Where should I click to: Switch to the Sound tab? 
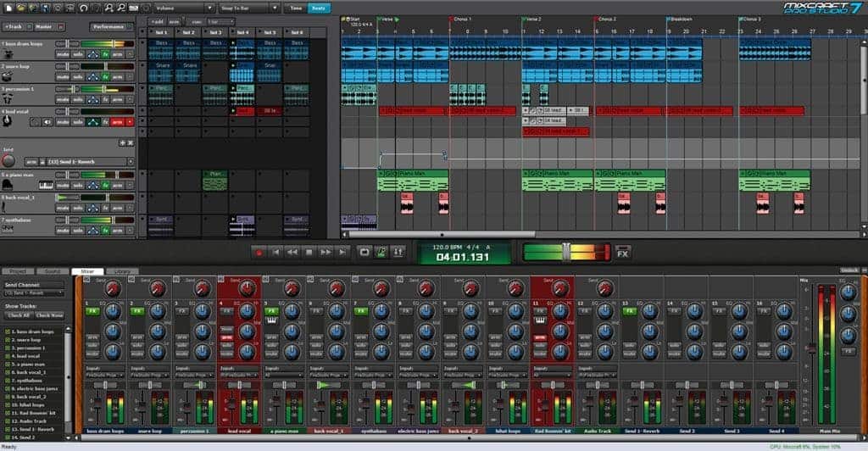(53, 271)
